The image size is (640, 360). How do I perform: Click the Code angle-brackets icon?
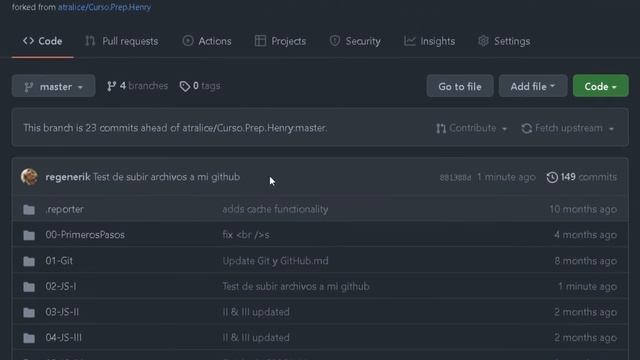(28, 41)
